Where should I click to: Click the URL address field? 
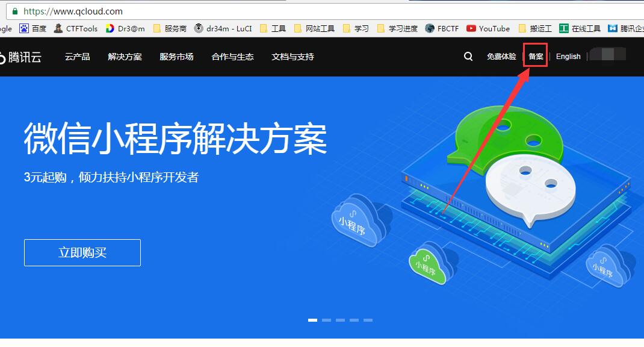[324, 11]
